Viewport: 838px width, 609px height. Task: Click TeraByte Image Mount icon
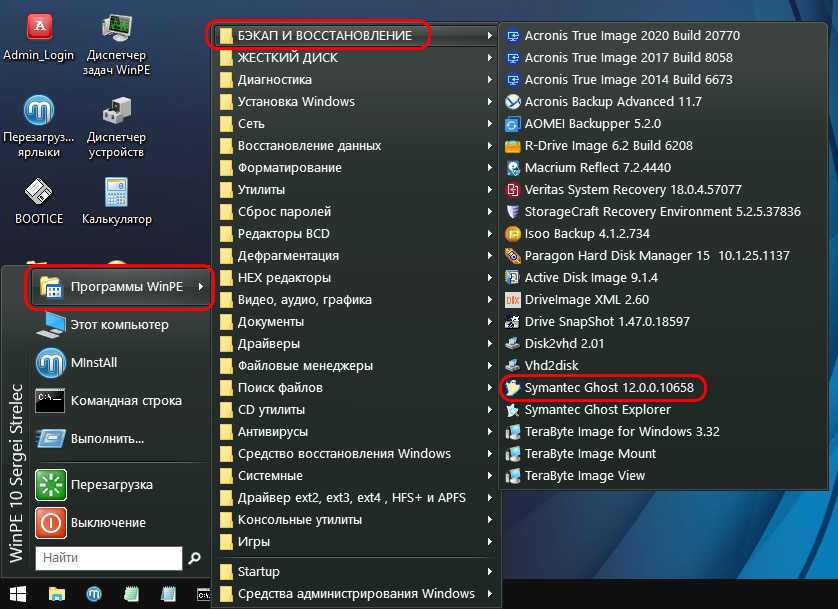click(x=513, y=454)
